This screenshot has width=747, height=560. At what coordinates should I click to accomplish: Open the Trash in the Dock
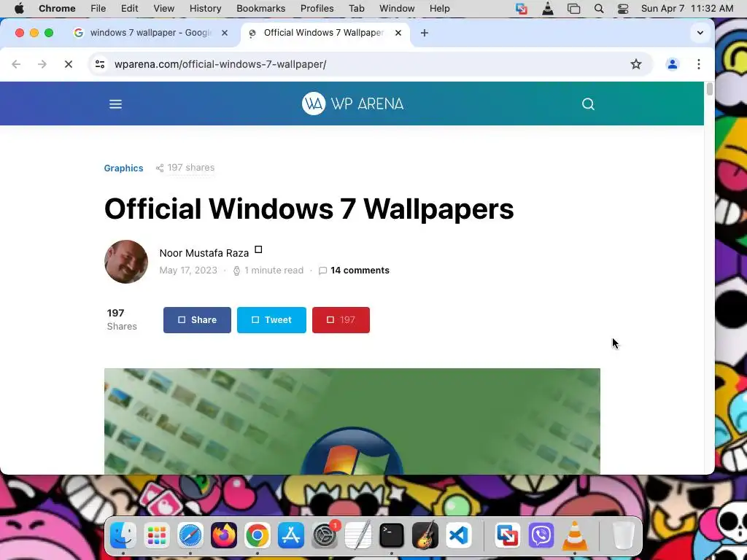click(623, 536)
